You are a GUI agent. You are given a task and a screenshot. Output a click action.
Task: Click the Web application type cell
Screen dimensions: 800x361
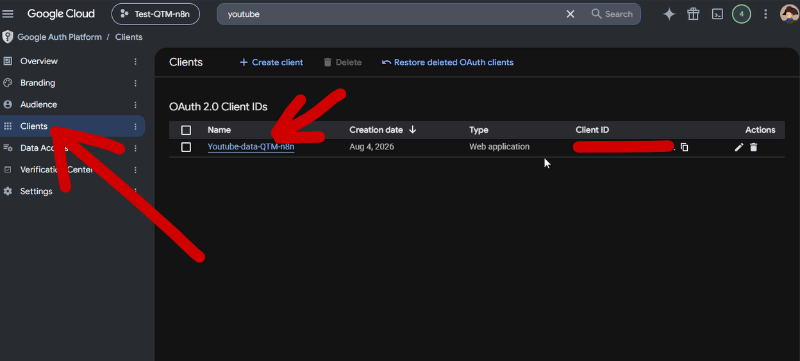pyautogui.click(x=499, y=147)
